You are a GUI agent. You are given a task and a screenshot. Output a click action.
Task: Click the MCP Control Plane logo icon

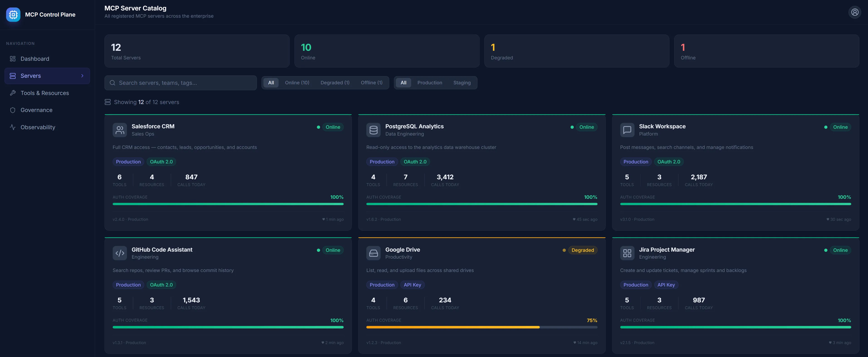pyautogui.click(x=13, y=15)
